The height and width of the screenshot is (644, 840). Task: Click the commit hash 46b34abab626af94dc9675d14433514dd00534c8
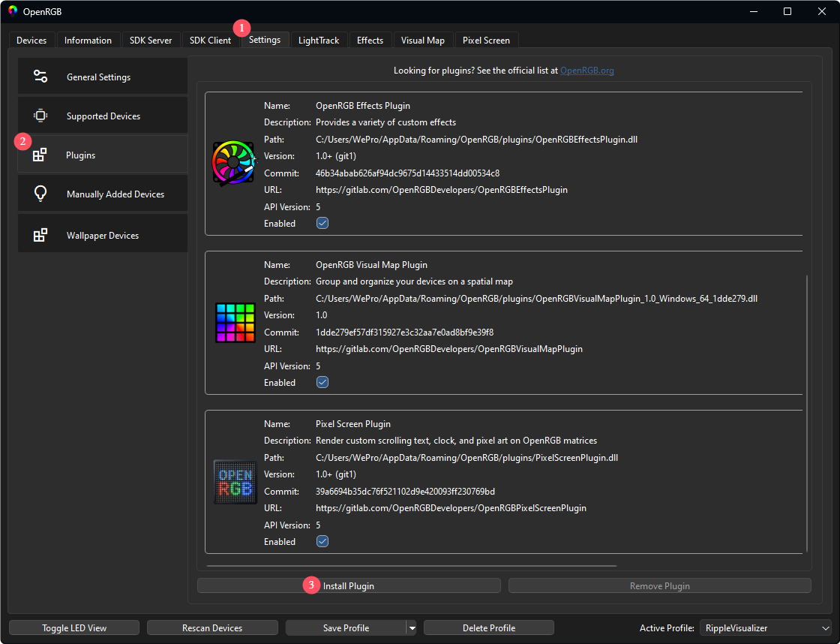[408, 173]
